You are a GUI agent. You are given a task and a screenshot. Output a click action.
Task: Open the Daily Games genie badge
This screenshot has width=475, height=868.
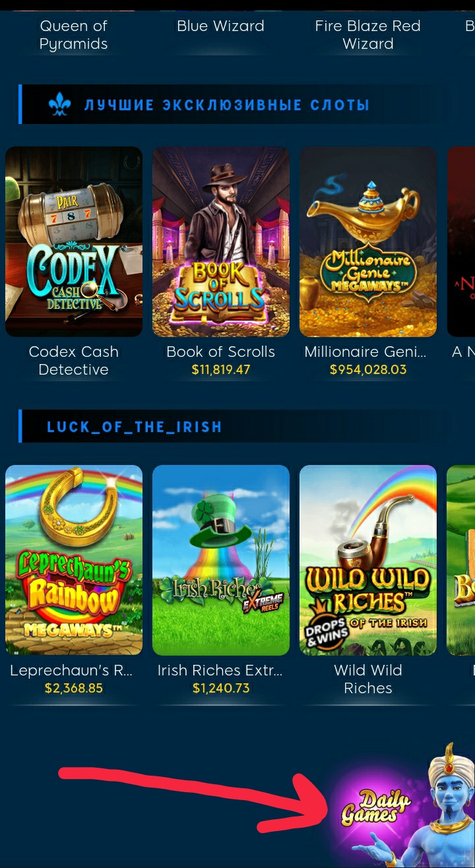(401, 808)
